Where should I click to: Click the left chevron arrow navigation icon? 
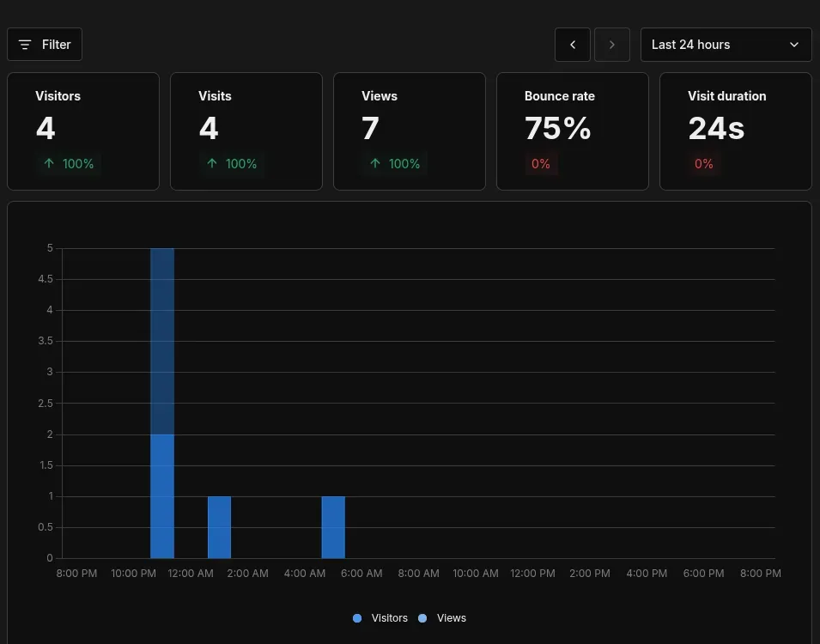click(x=572, y=44)
